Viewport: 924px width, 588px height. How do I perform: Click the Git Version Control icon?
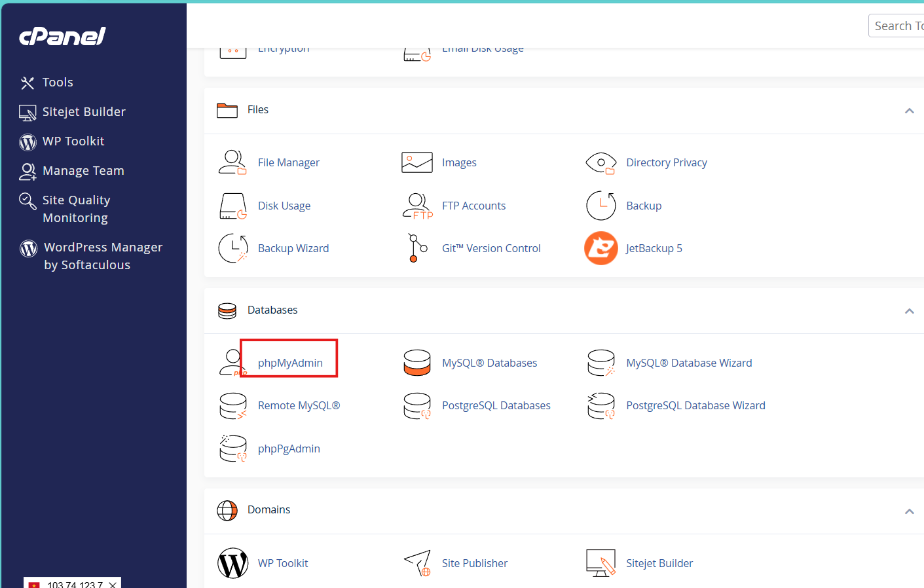(417, 248)
